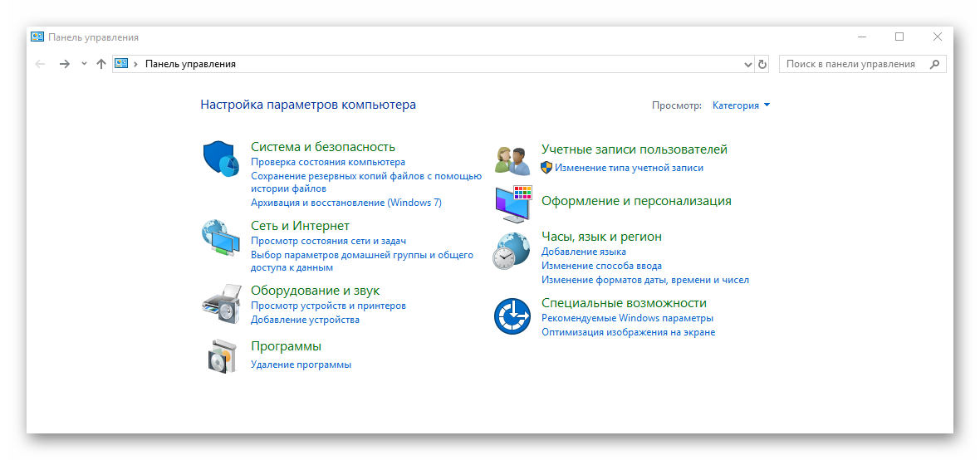
Task: Click Оптимизация изображения на экране link
Action: [x=628, y=332]
